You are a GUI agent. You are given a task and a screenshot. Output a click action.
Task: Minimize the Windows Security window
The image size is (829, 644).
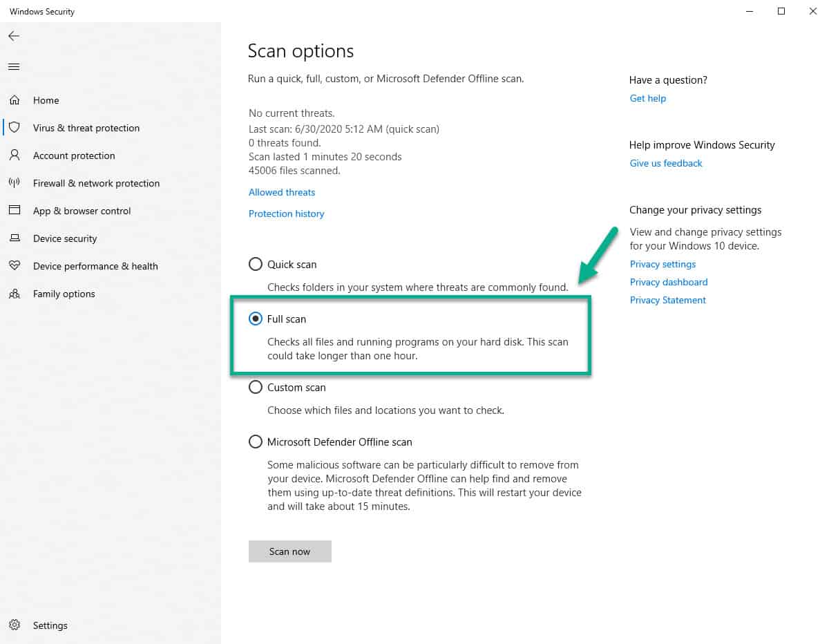click(750, 11)
